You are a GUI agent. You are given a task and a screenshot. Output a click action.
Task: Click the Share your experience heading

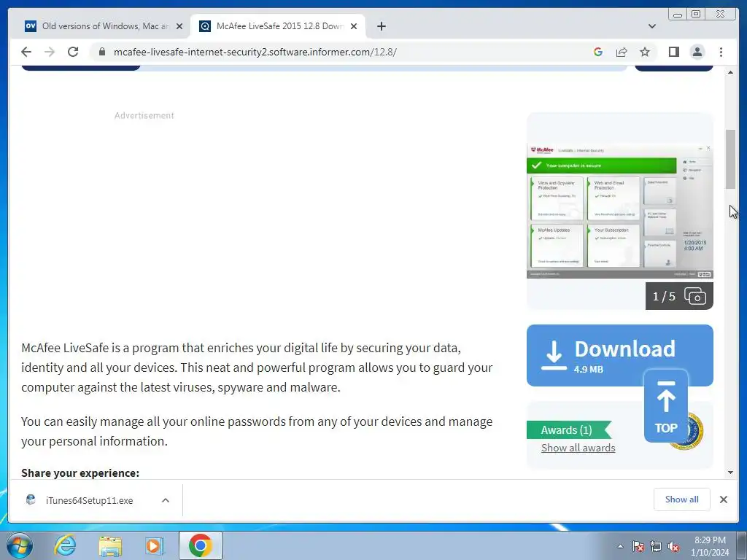[80, 472]
